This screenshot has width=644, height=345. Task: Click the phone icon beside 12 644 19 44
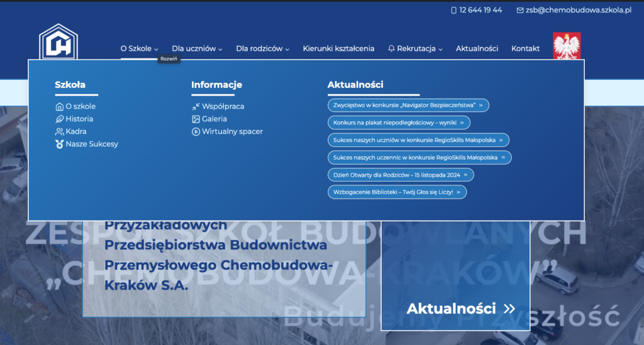click(x=454, y=10)
